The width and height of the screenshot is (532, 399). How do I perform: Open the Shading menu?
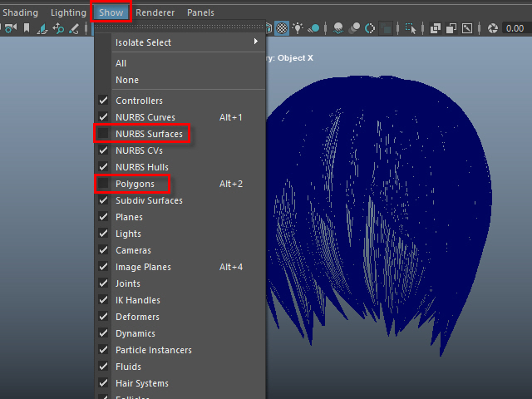pyautogui.click(x=20, y=12)
